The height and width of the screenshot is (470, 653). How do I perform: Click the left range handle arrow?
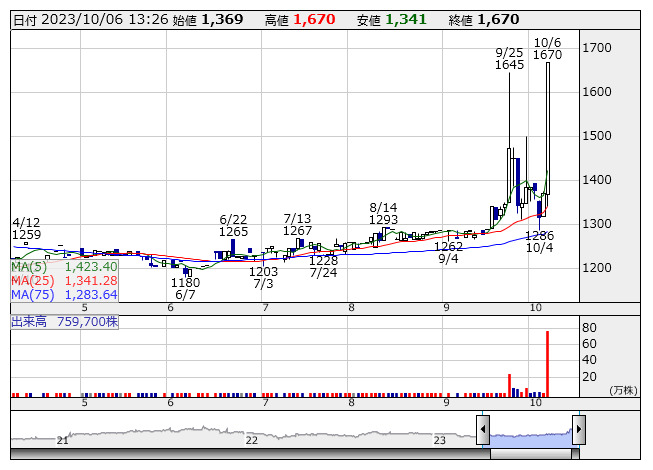[483, 430]
